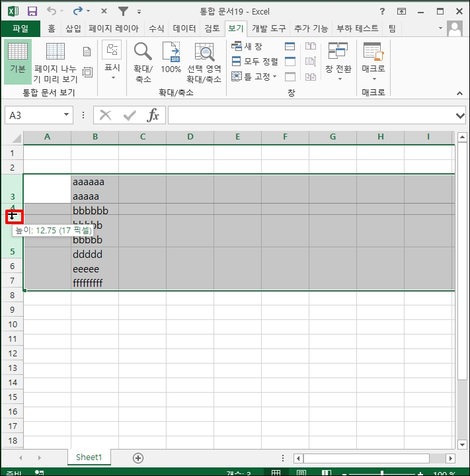Open the 파일 File tab
The image size is (470, 476).
pos(20,28)
